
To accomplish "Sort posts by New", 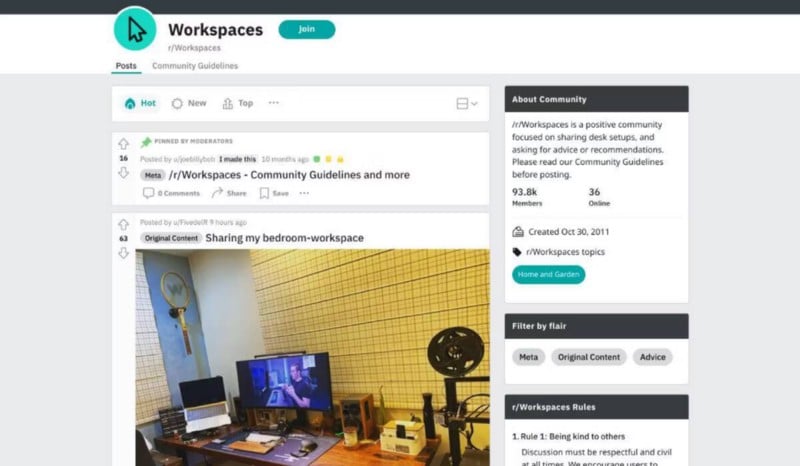I will (x=189, y=104).
